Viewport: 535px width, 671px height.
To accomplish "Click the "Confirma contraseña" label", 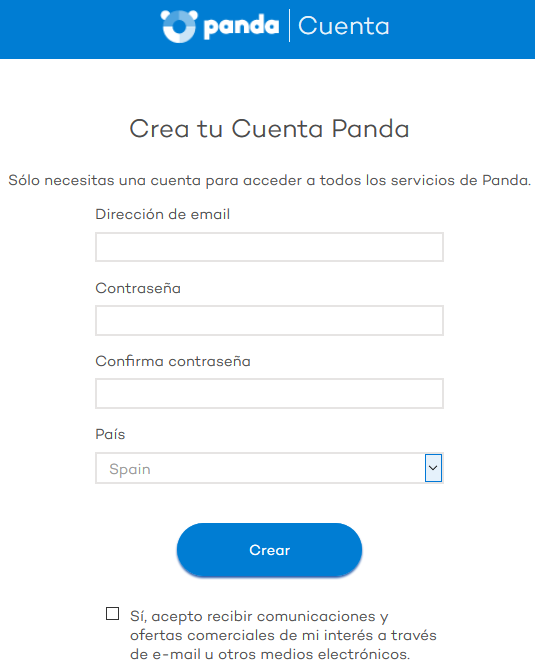I will (x=173, y=361).
